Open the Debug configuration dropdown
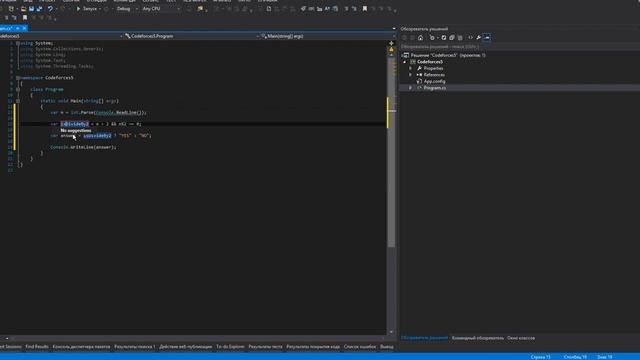640x360 pixels. (x=126, y=9)
